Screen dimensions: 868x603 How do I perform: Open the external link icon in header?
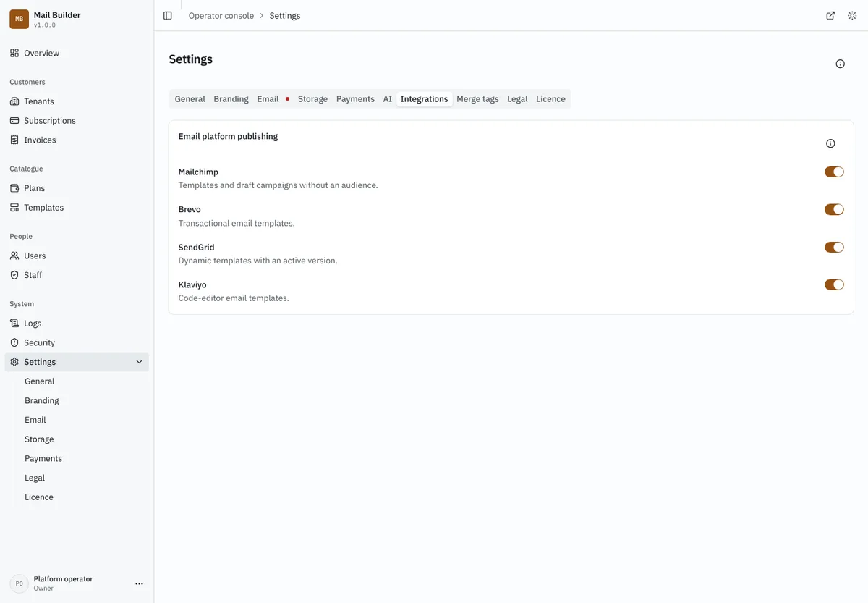(x=830, y=16)
